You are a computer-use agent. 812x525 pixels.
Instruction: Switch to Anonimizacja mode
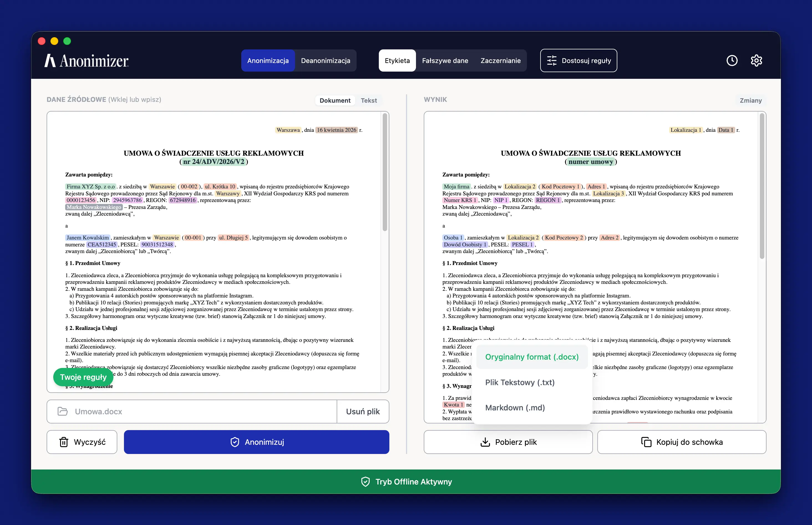click(268, 61)
